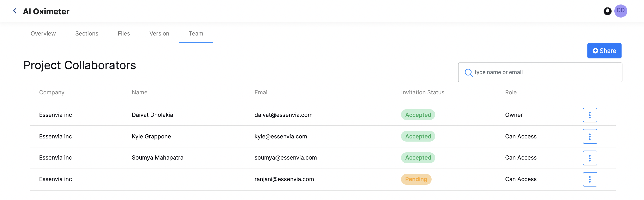Viewport: 644px width, 200px height.
Task: Select the ranjani@essenvia.com email
Action: click(284, 179)
